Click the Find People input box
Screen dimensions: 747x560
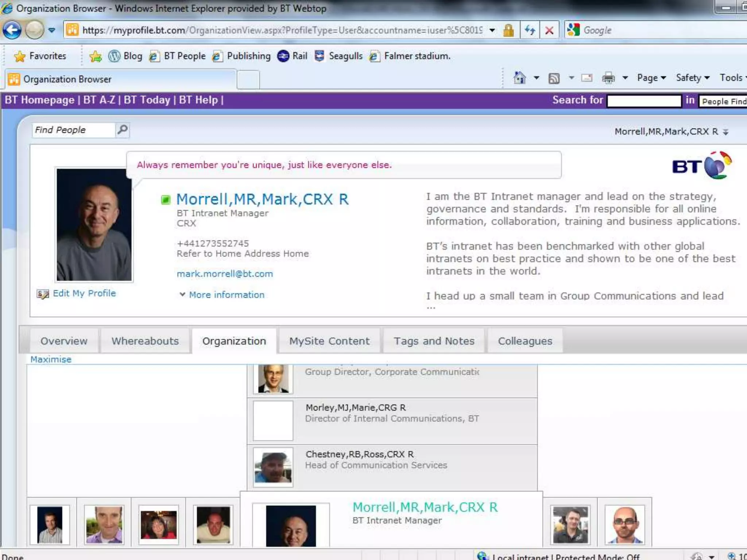coord(74,130)
